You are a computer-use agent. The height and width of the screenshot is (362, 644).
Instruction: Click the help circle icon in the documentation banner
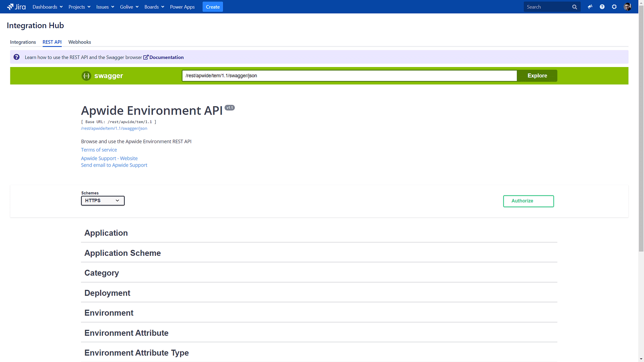[x=16, y=57]
